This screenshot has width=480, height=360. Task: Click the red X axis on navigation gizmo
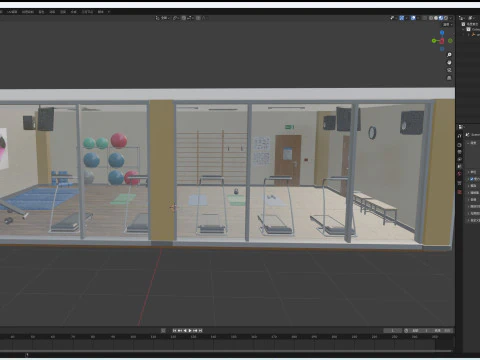pyautogui.click(x=442, y=41)
